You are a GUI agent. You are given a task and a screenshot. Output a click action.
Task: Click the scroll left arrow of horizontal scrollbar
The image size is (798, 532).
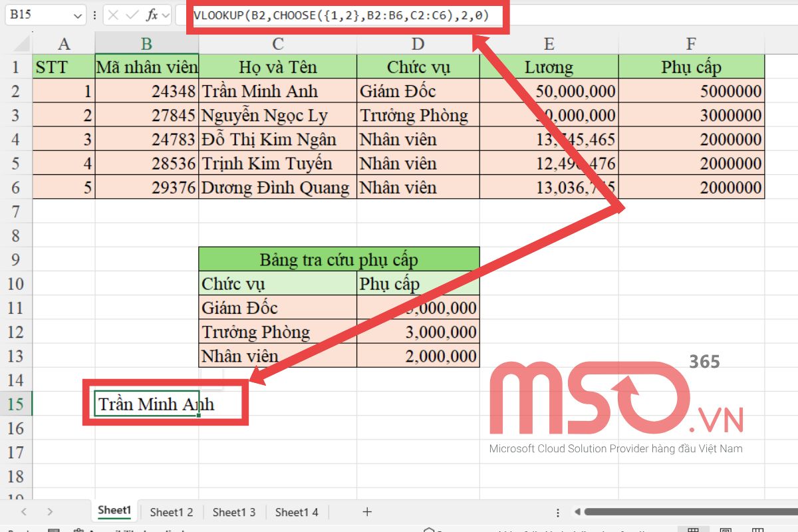[x=577, y=512]
